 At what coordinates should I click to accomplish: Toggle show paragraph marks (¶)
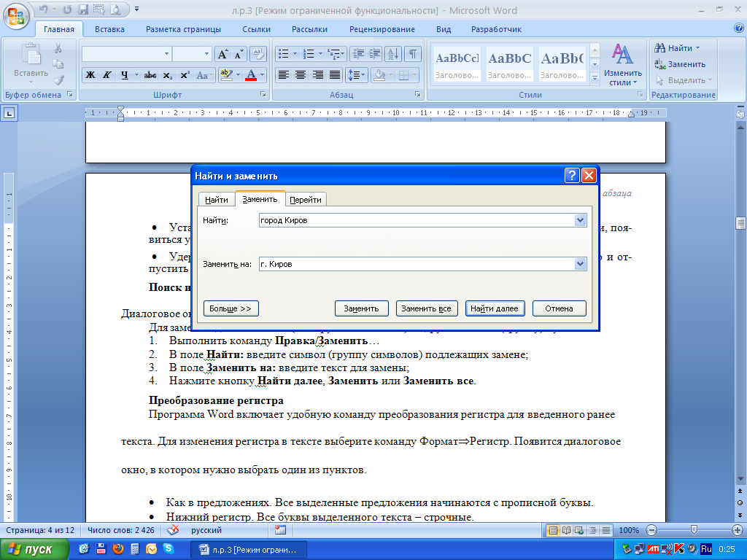[413, 55]
